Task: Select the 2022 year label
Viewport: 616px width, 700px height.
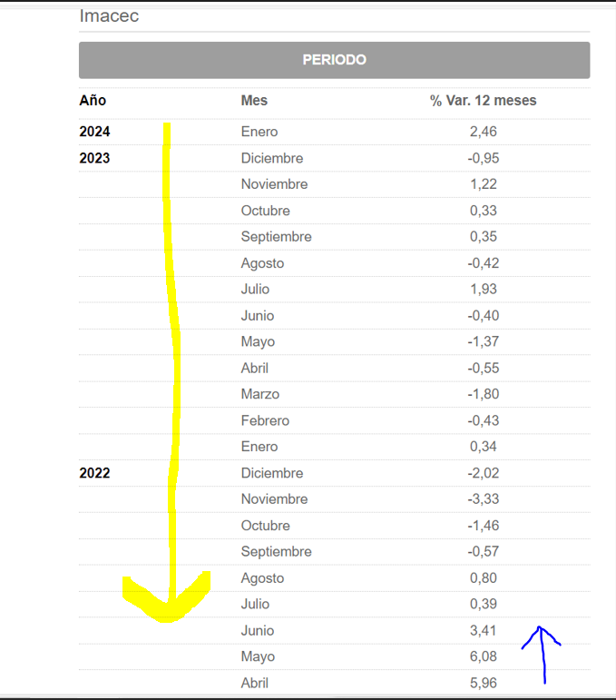Action: point(94,473)
